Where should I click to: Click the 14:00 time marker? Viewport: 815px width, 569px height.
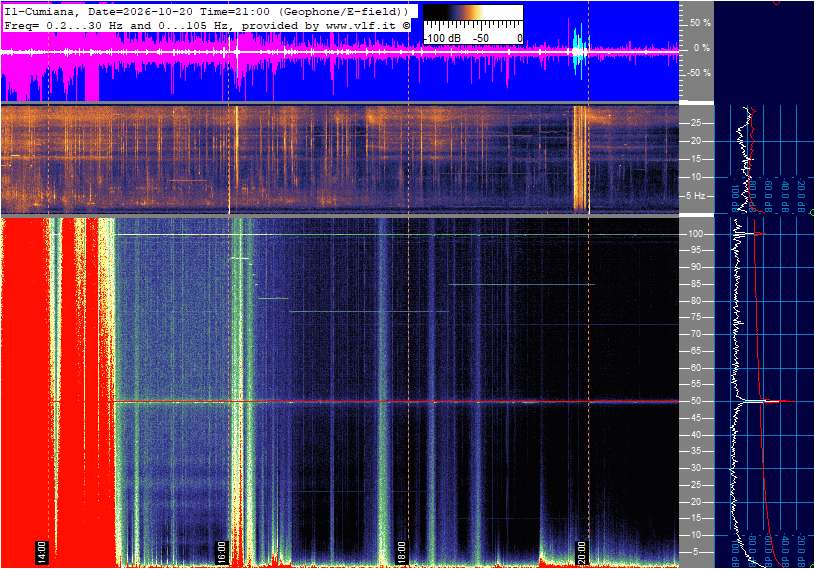tap(42, 552)
